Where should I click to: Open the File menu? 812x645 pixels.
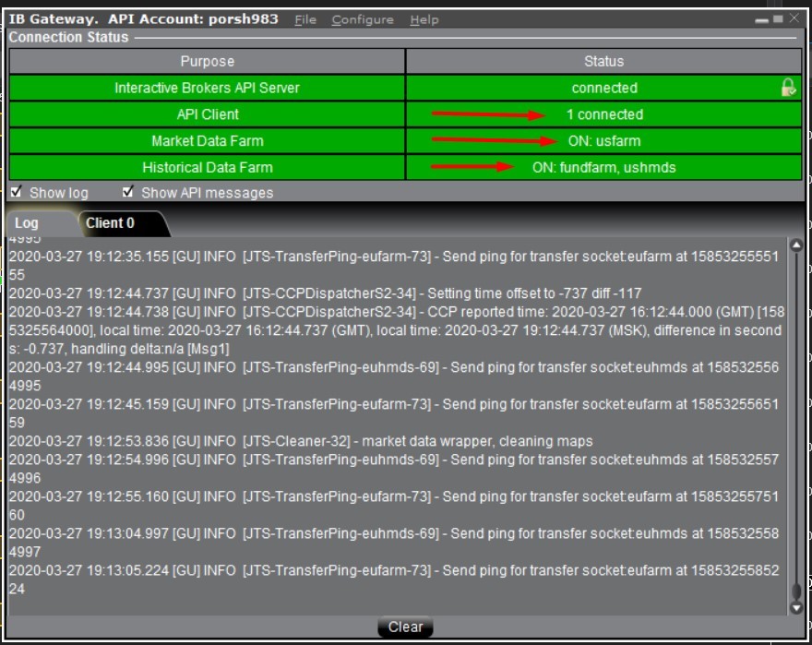click(x=304, y=18)
